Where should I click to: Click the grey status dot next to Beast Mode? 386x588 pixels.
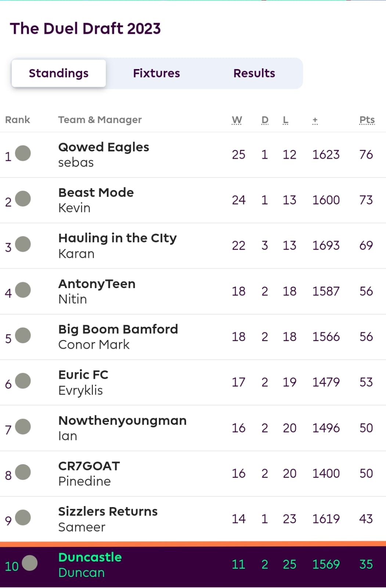[x=23, y=198]
